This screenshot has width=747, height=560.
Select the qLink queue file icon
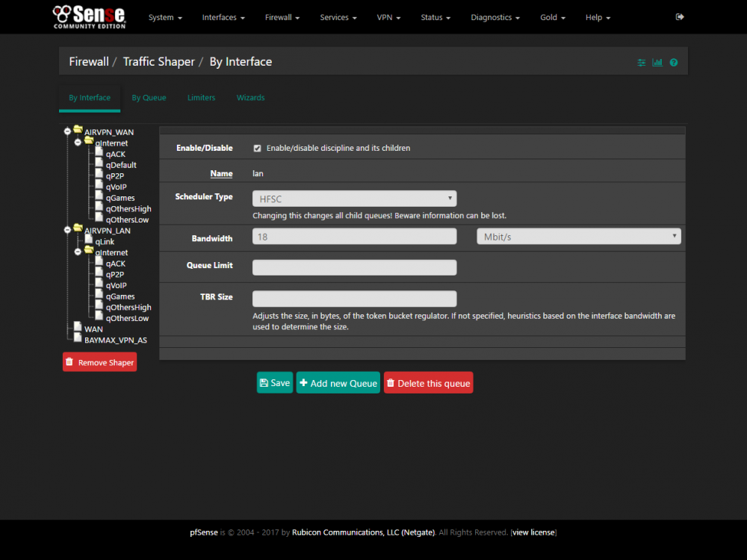pos(89,239)
